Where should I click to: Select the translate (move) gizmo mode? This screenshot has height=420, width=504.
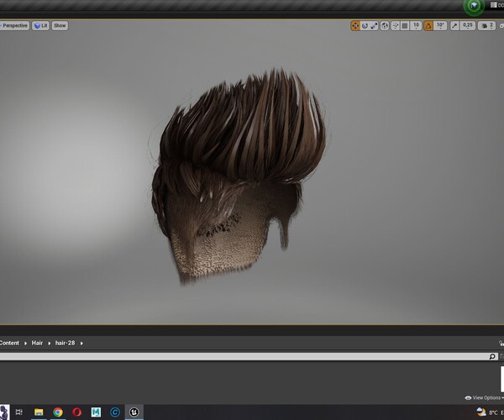coord(355,26)
